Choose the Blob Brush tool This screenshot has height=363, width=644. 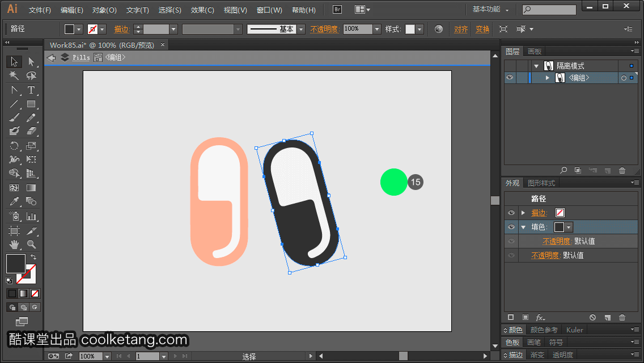14,131
